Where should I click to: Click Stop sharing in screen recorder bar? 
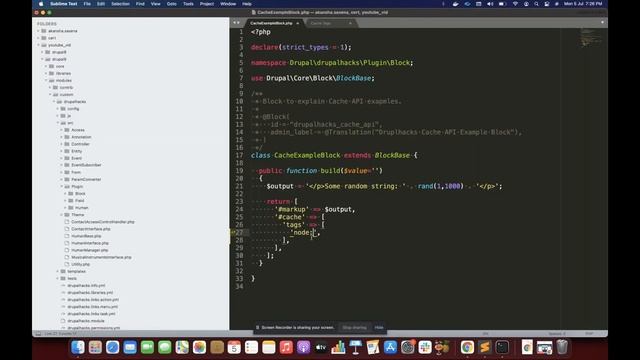pyautogui.click(x=354, y=327)
